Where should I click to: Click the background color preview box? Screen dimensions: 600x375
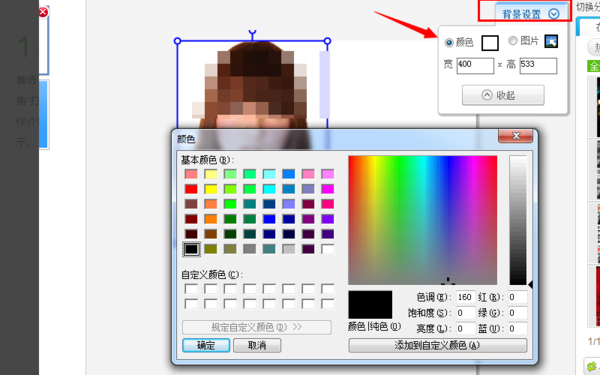tap(490, 43)
